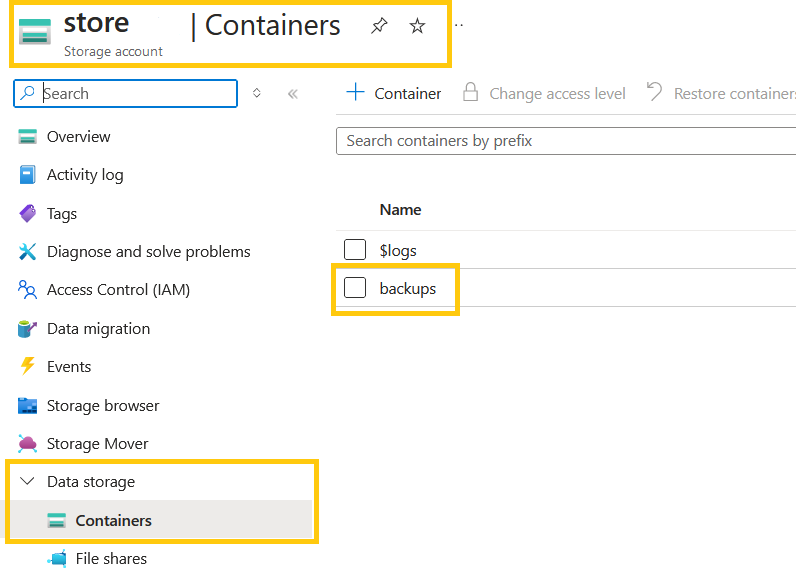Click the Storage Mover cloud icon
The width and height of the screenshot is (796, 571).
tap(27, 444)
